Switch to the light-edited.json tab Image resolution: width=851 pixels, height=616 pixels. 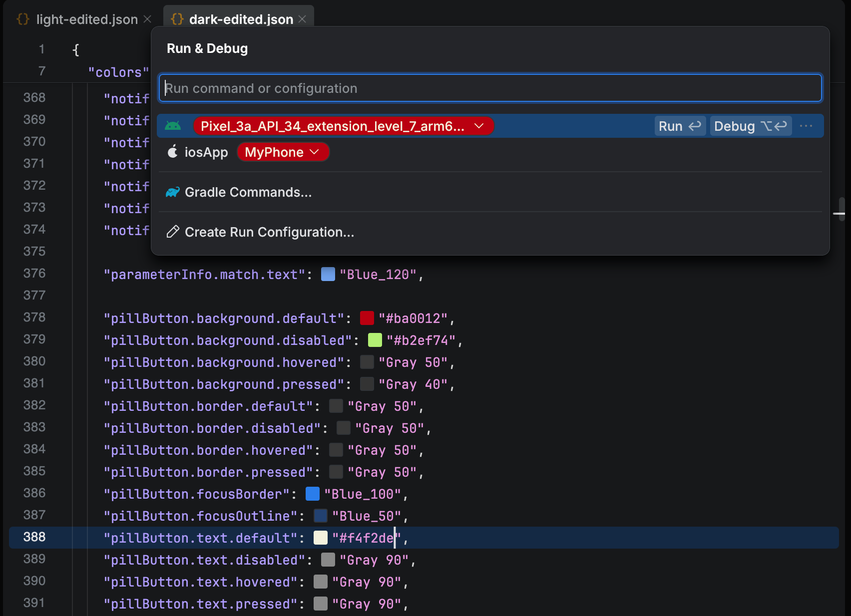click(x=86, y=19)
